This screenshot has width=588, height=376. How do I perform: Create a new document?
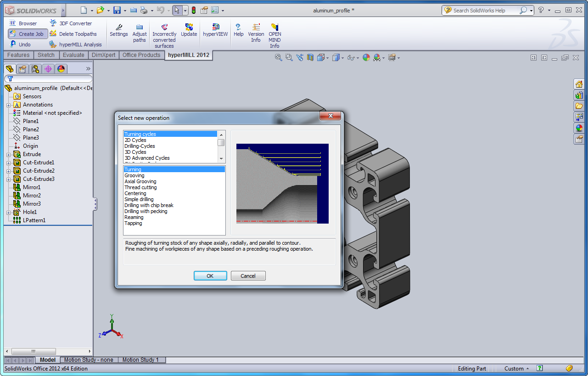(x=84, y=10)
